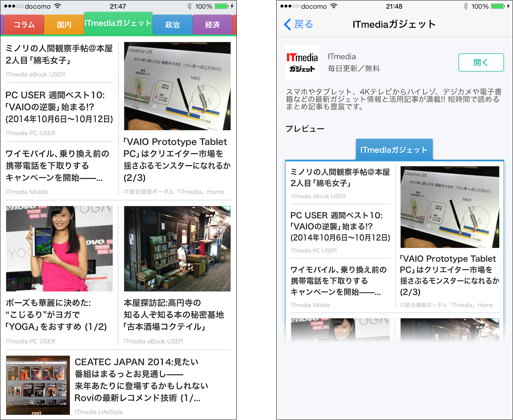Viewport: 513px width, 420px height.
Task: Tap the 開く button
Action: pos(481,62)
